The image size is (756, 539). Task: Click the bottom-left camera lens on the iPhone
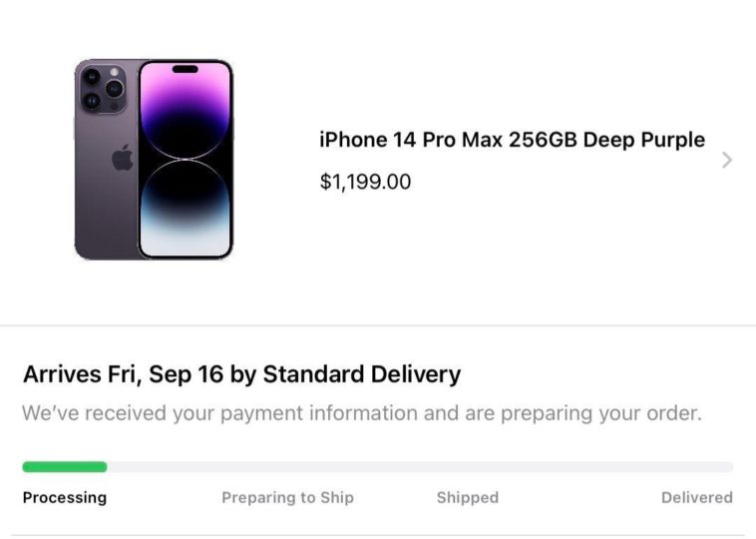(x=92, y=101)
